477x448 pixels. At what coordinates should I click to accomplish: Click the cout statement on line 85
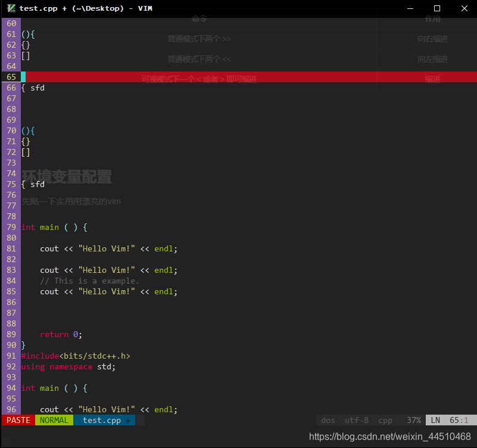pyautogui.click(x=108, y=291)
